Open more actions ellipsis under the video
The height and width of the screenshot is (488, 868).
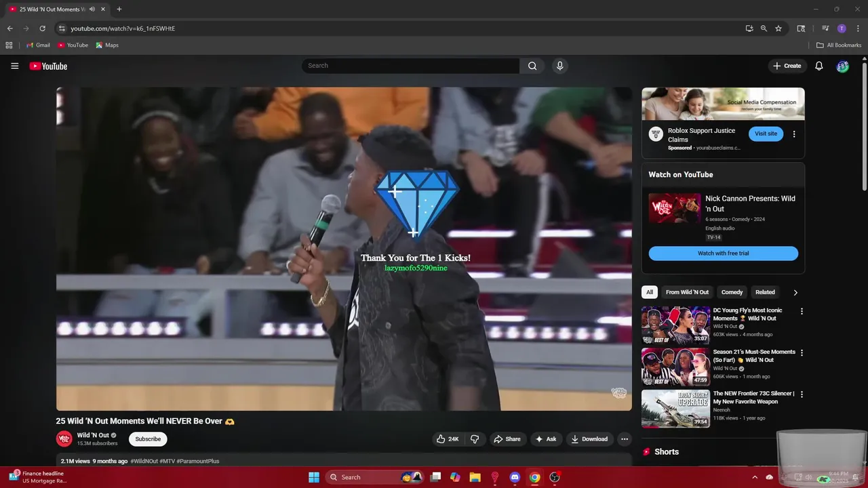coord(625,439)
